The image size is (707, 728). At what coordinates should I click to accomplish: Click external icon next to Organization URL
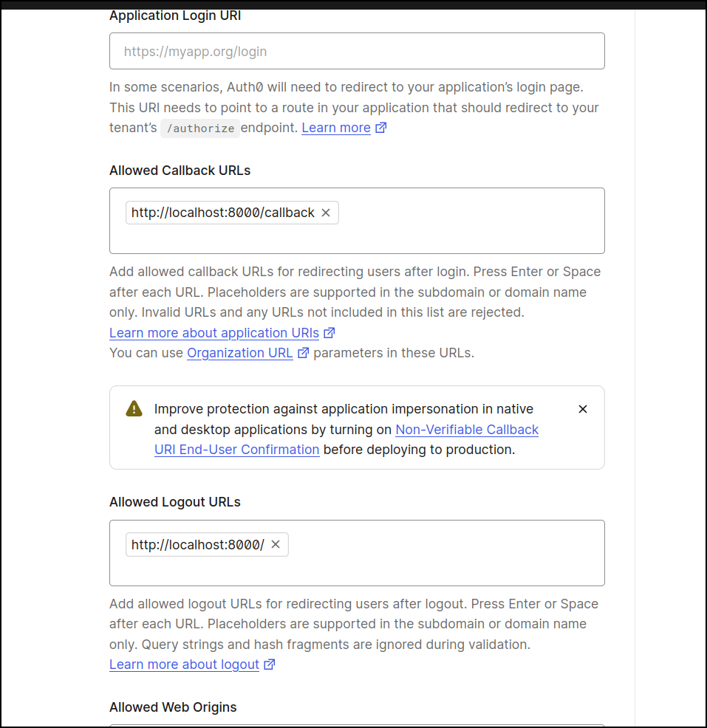click(304, 353)
